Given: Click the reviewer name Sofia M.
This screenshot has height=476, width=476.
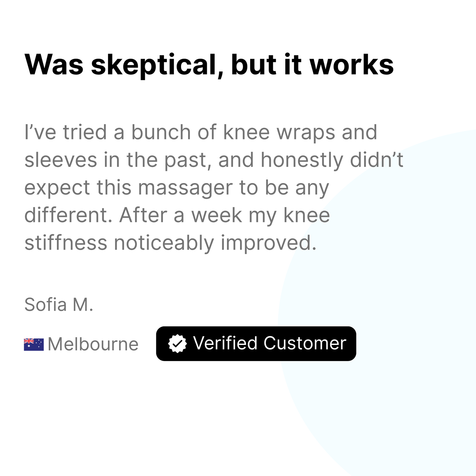Looking at the screenshot, I should (x=59, y=305).
